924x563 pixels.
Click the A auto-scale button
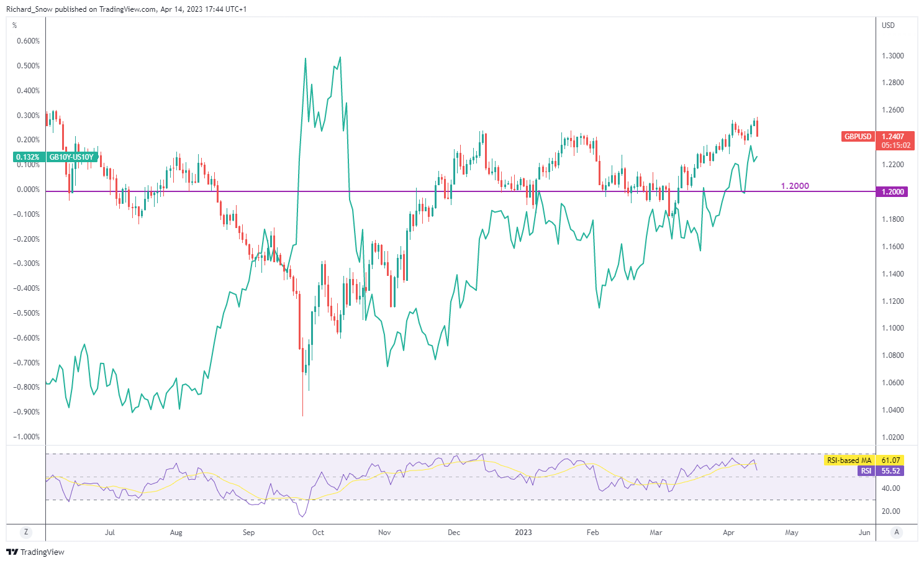click(896, 532)
